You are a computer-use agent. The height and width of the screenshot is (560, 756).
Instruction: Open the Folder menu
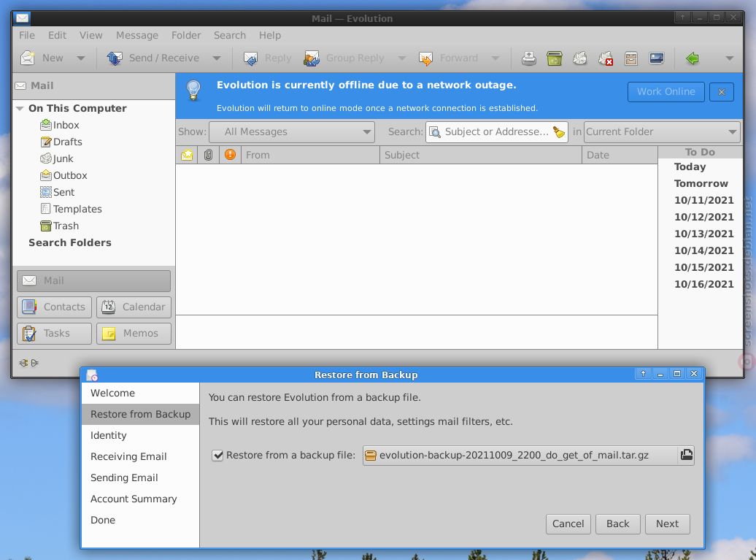click(x=186, y=35)
